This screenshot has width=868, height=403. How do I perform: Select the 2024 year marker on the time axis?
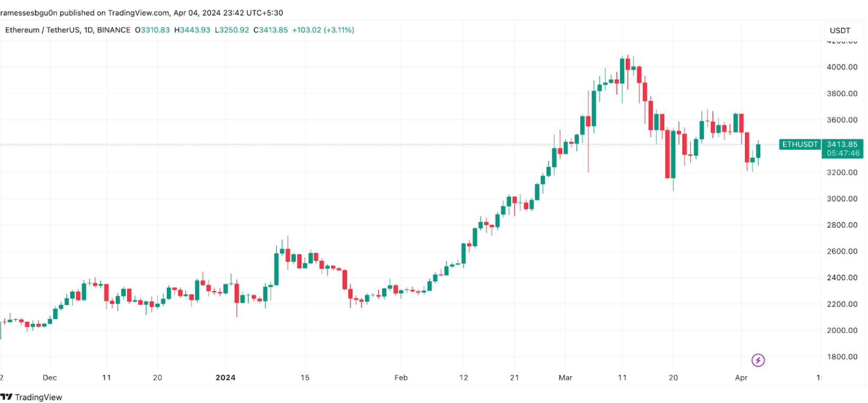pyautogui.click(x=225, y=378)
